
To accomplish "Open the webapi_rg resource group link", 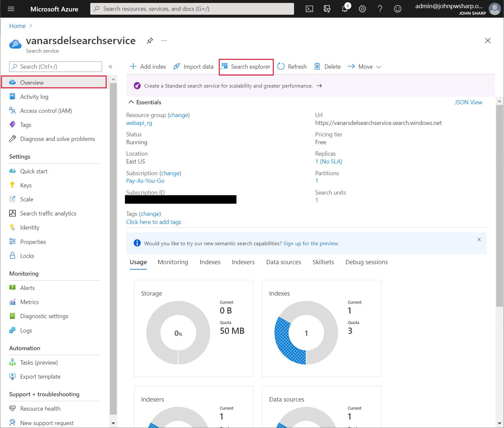I will coord(139,123).
